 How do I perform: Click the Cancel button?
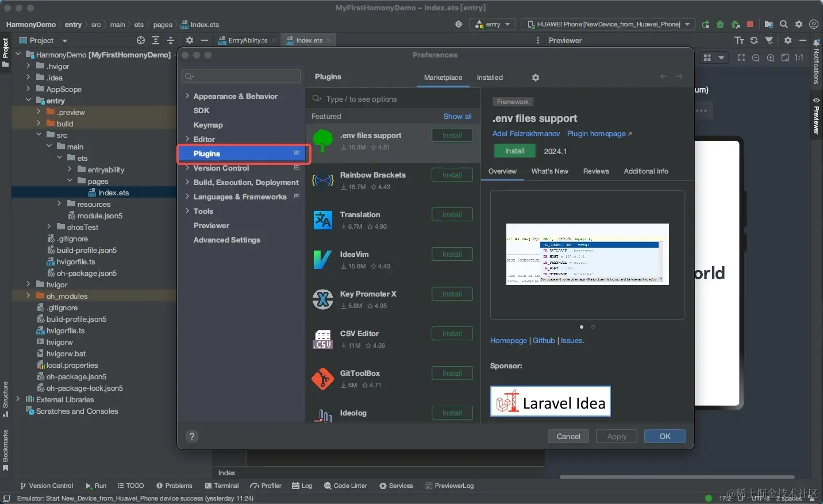[x=568, y=436]
